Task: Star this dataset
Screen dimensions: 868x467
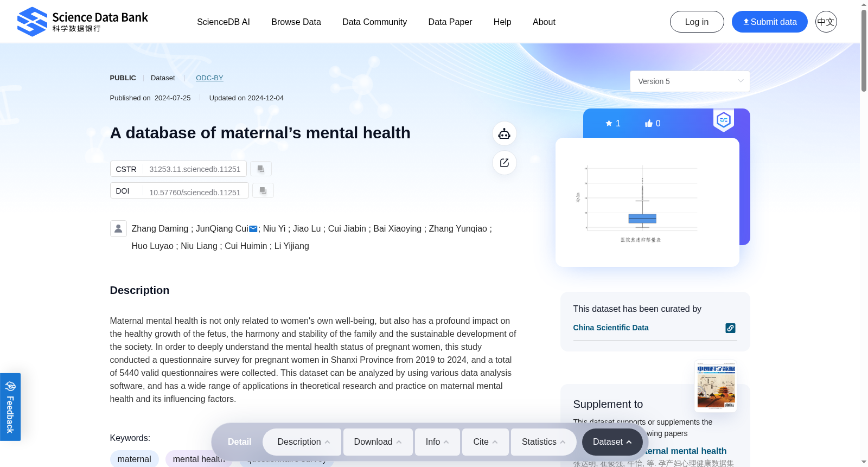Action: click(x=612, y=123)
